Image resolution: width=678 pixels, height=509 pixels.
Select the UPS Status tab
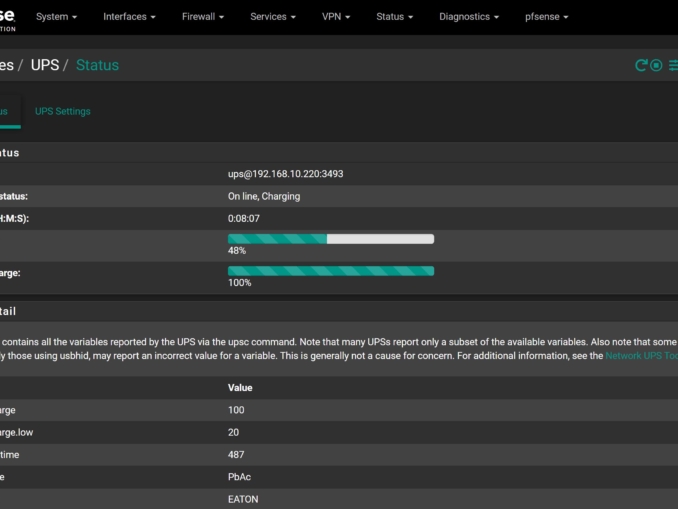[x=5, y=111]
